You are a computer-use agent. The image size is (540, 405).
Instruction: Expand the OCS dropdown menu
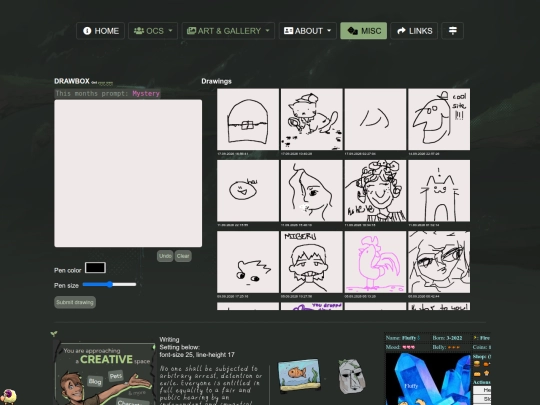coord(153,31)
